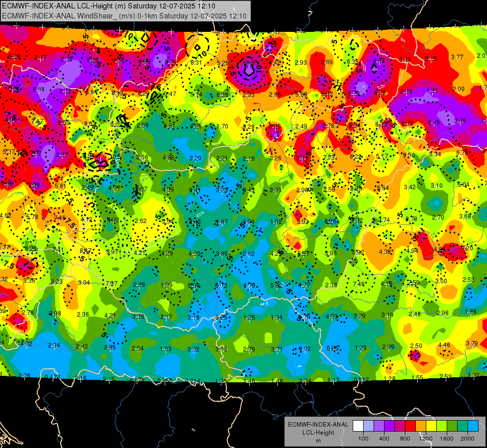
Task: Click the 4.07 wind shear value
Action: [114, 188]
